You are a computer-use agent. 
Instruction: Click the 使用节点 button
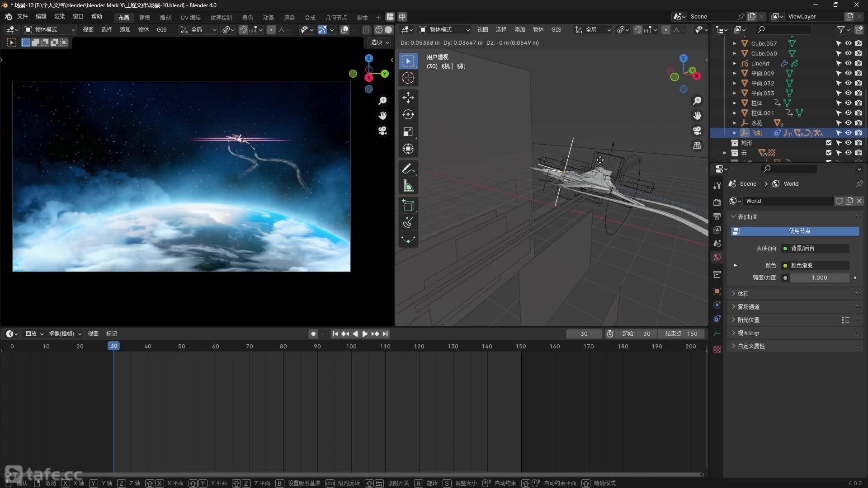[795, 231]
